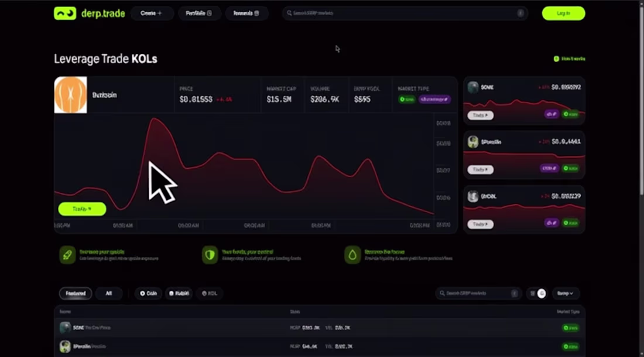
Task: Click the green badge under Market Type in the main card
Action: click(407, 100)
